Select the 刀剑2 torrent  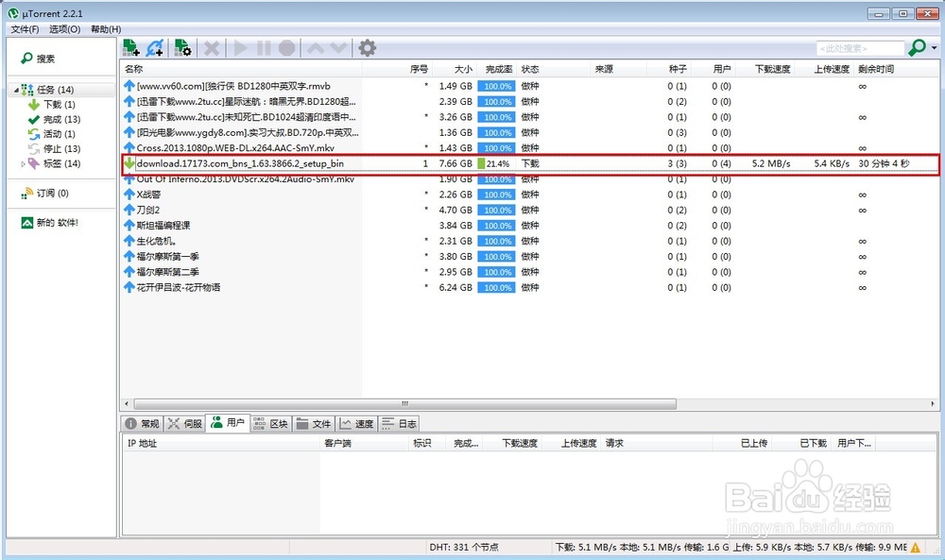pyautogui.click(x=530, y=211)
